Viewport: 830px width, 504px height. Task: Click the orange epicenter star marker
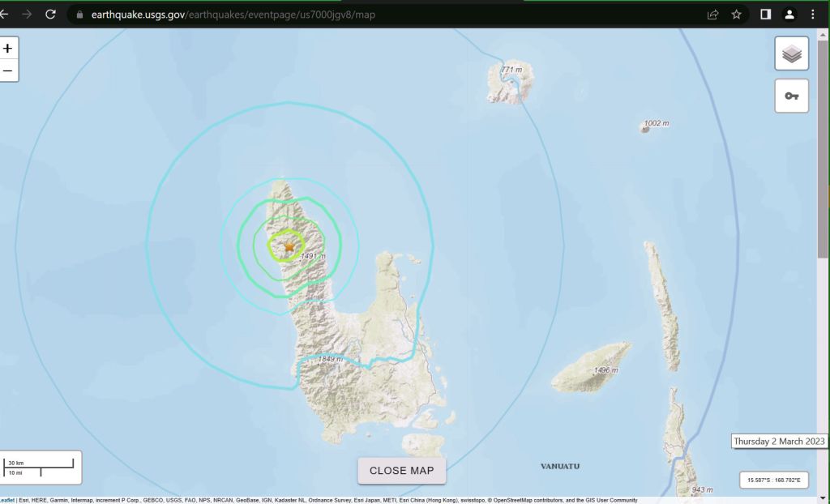[x=289, y=246]
